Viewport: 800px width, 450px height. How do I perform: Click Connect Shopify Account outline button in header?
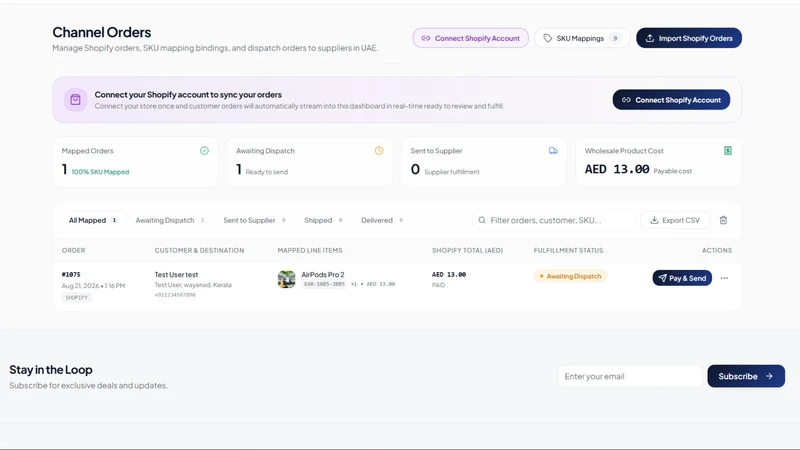(470, 38)
